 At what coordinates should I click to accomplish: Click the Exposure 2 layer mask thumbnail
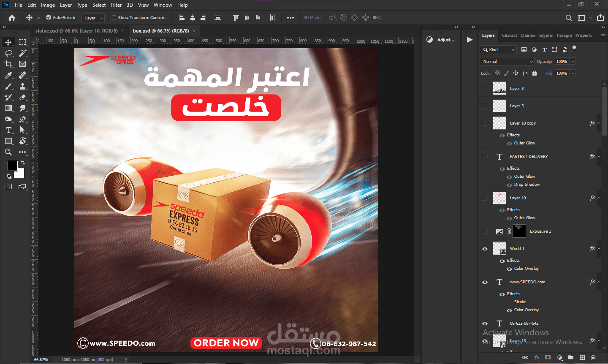pyautogui.click(x=519, y=231)
